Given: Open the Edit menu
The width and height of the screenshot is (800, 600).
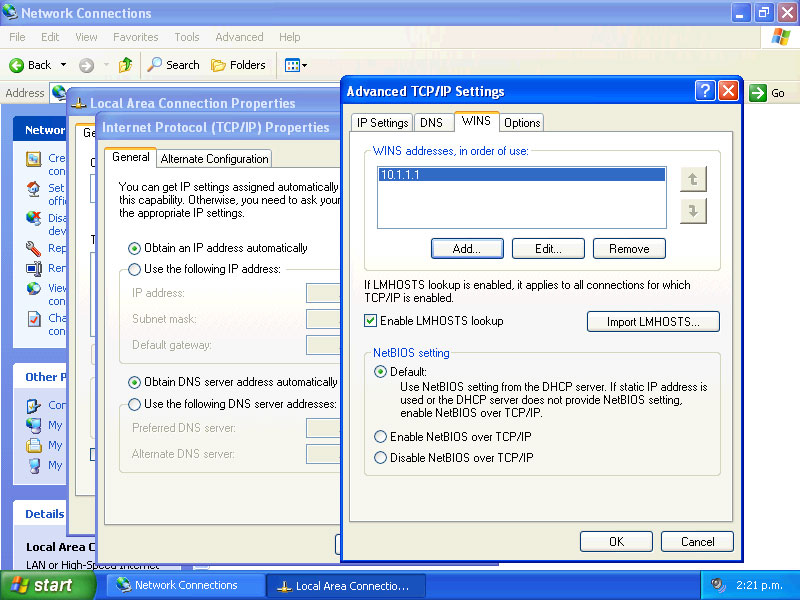Looking at the screenshot, I should pyautogui.click(x=50, y=37).
